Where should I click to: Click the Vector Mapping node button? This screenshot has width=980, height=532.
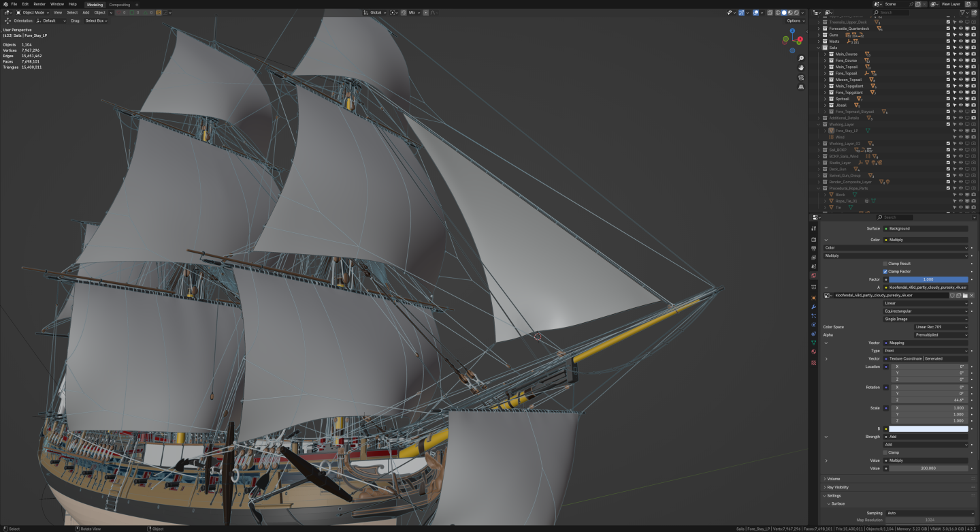click(x=926, y=343)
